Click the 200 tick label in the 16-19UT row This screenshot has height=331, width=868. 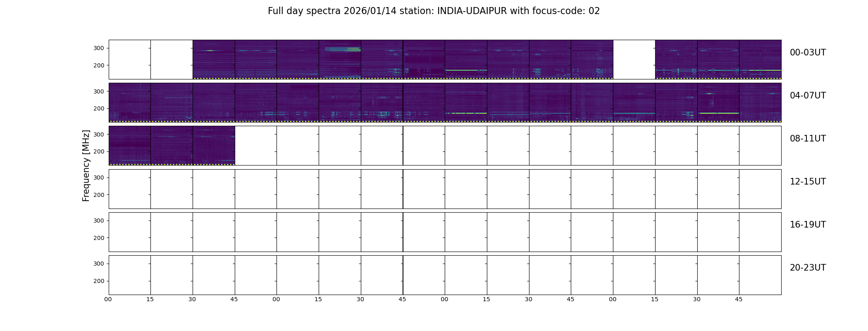tap(99, 238)
